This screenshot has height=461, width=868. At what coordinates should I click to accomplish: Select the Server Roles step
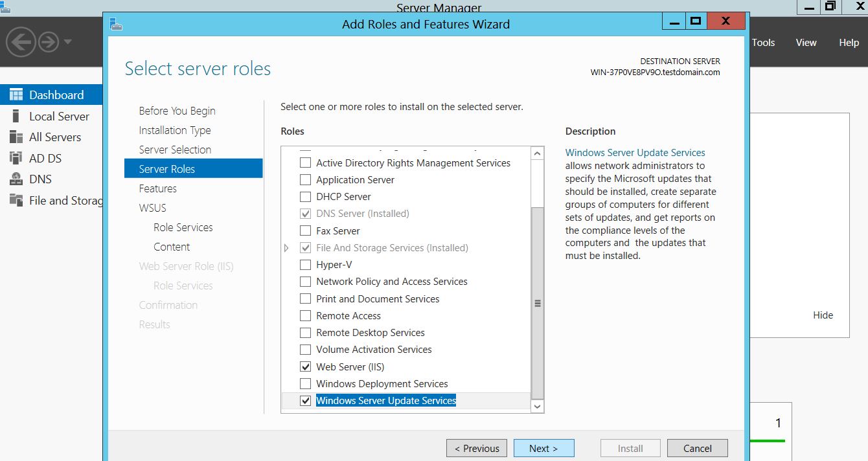pyautogui.click(x=194, y=169)
